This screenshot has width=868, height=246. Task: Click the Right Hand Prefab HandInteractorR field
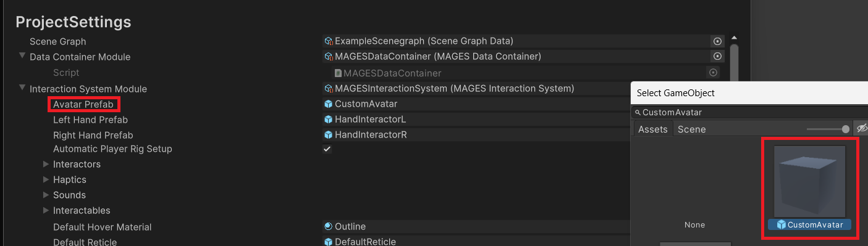(x=477, y=135)
